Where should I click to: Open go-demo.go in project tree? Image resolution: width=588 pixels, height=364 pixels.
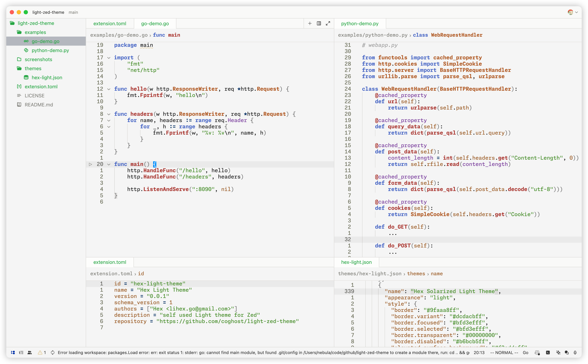45,41
